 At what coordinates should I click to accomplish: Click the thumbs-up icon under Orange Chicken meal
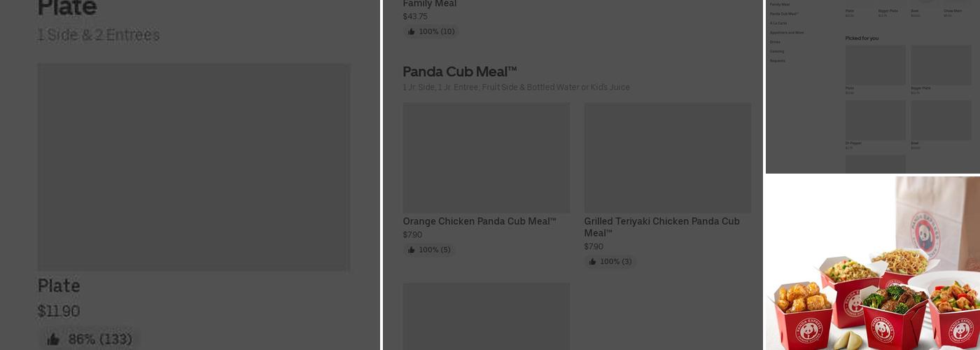(412, 250)
